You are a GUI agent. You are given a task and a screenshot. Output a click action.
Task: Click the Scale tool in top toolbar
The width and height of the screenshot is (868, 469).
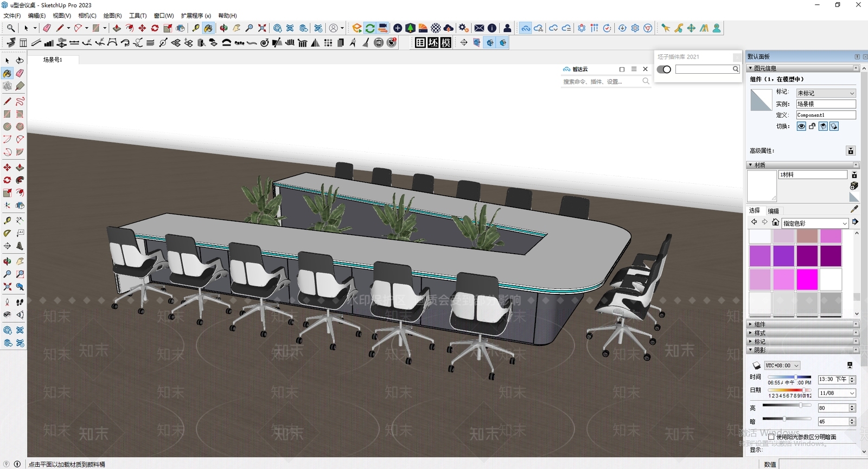click(x=168, y=28)
